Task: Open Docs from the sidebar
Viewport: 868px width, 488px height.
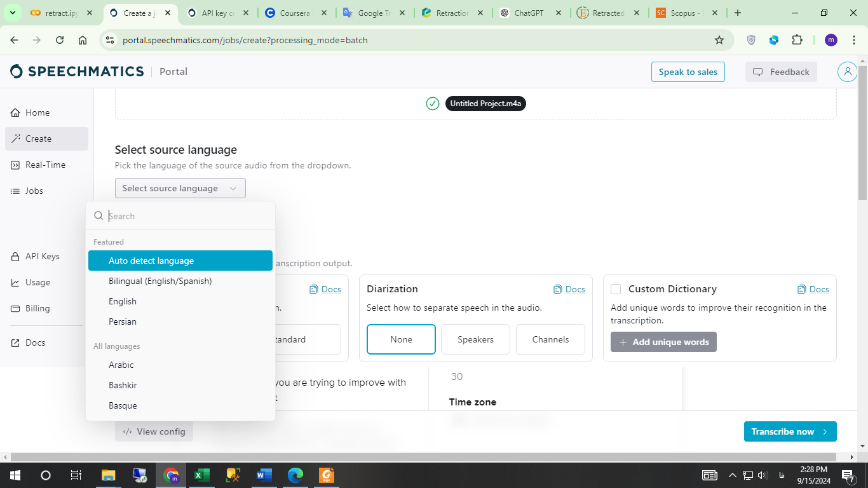Action: pyautogui.click(x=46, y=342)
